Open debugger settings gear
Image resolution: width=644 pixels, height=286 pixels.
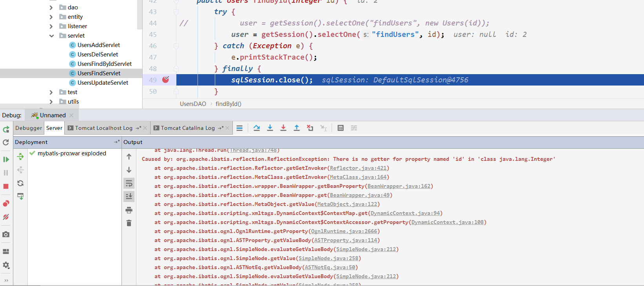(6, 265)
